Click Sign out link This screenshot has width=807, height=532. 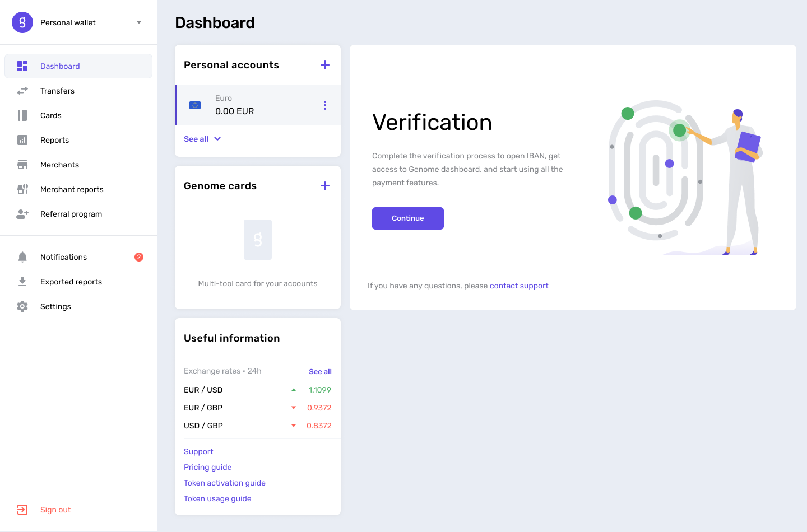click(x=55, y=510)
